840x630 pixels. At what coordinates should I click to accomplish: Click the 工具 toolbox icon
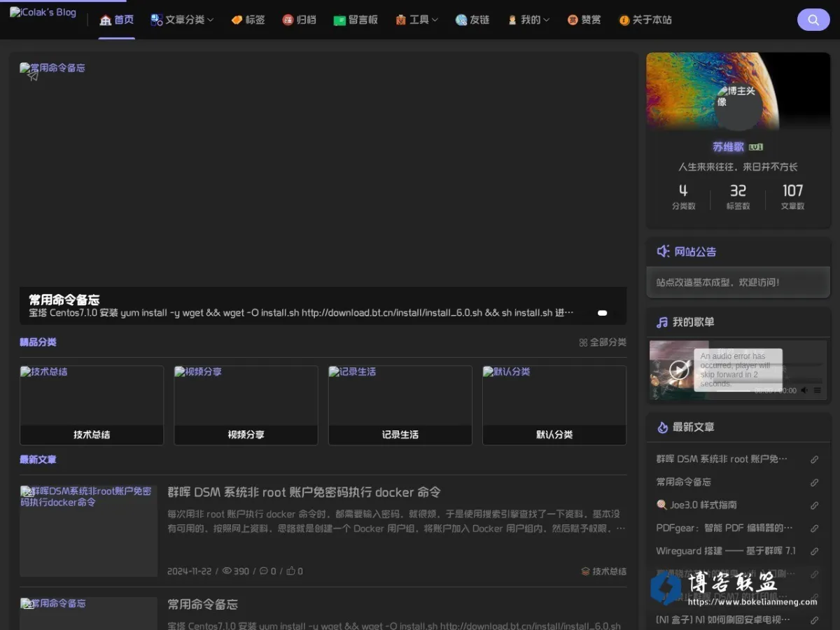pyautogui.click(x=401, y=20)
